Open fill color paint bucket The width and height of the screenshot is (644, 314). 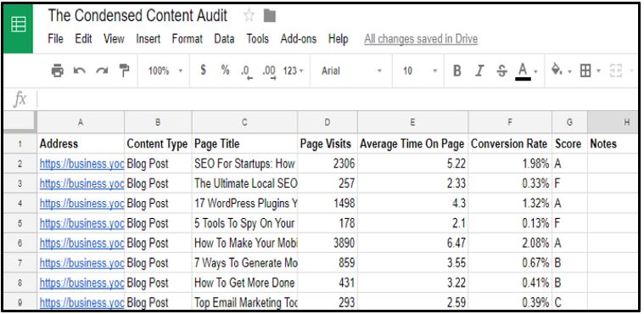tap(557, 70)
